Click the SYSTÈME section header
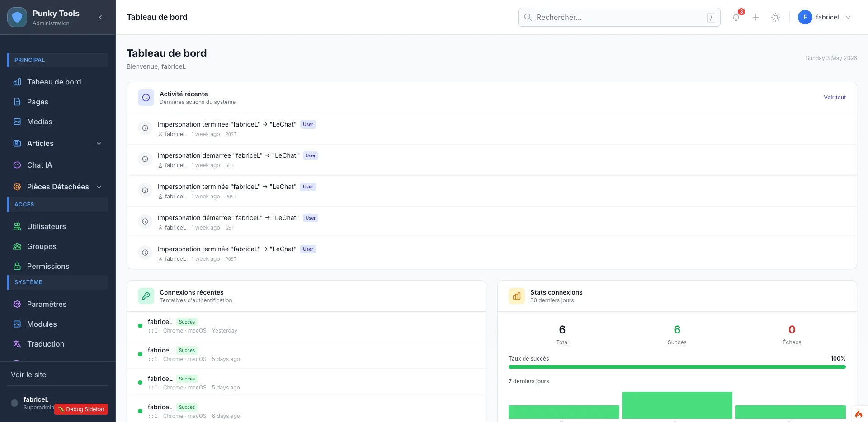Screen dimensions: 868x422 [x=58, y=282]
